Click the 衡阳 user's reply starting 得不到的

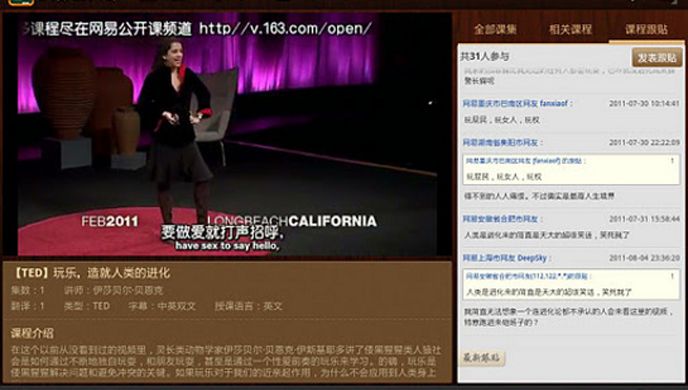pos(539,196)
